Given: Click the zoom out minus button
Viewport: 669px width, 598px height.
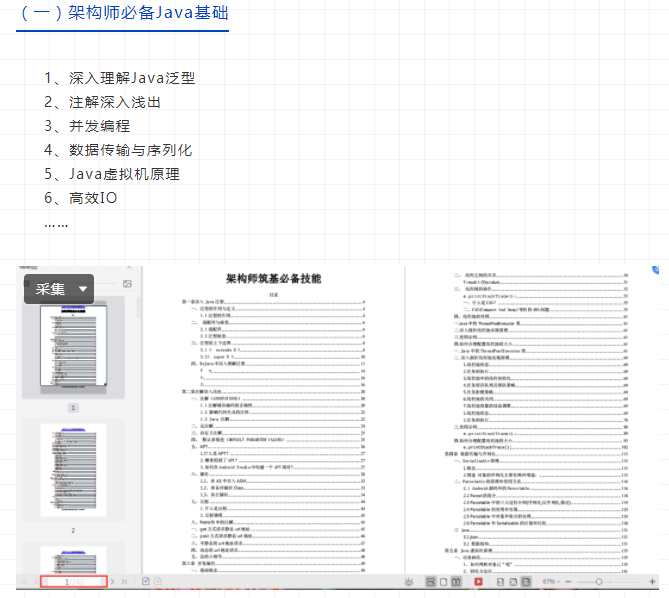Looking at the screenshot, I should coord(568,582).
